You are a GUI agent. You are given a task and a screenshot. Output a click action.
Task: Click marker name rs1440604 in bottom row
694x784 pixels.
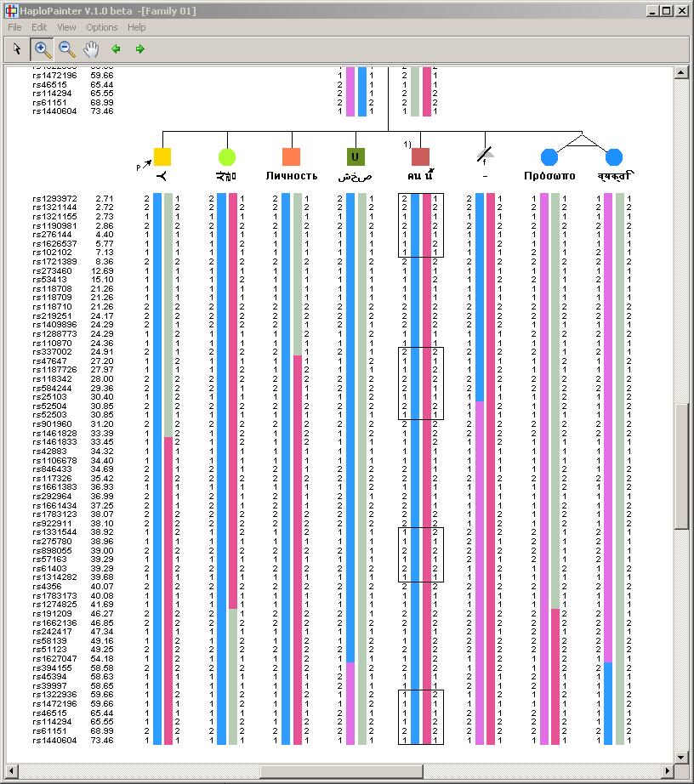tap(54, 741)
